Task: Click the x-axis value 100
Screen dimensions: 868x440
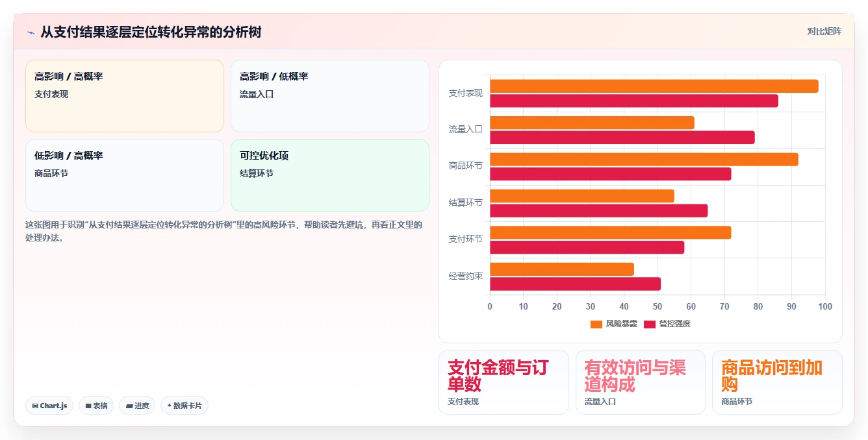Action: pyautogui.click(x=825, y=306)
